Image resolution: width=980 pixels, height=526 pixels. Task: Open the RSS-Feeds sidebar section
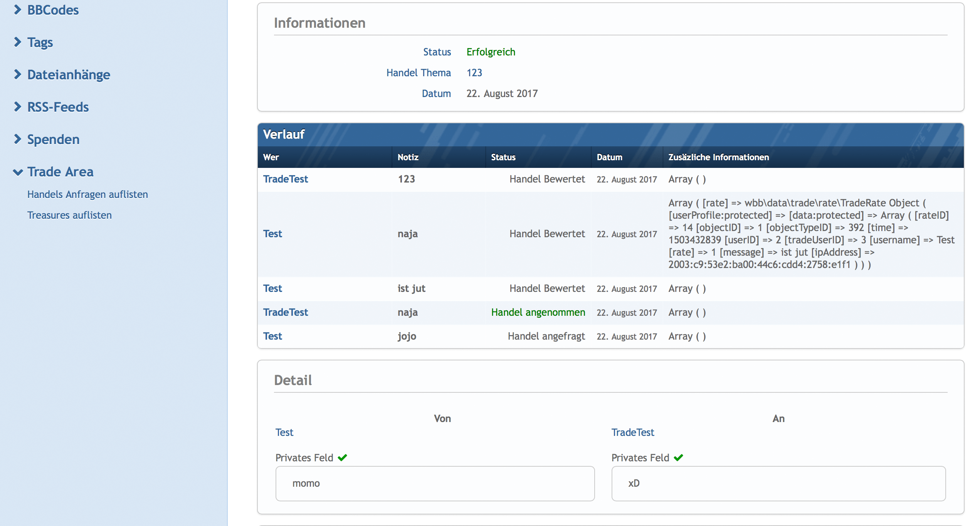(x=58, y=107)
